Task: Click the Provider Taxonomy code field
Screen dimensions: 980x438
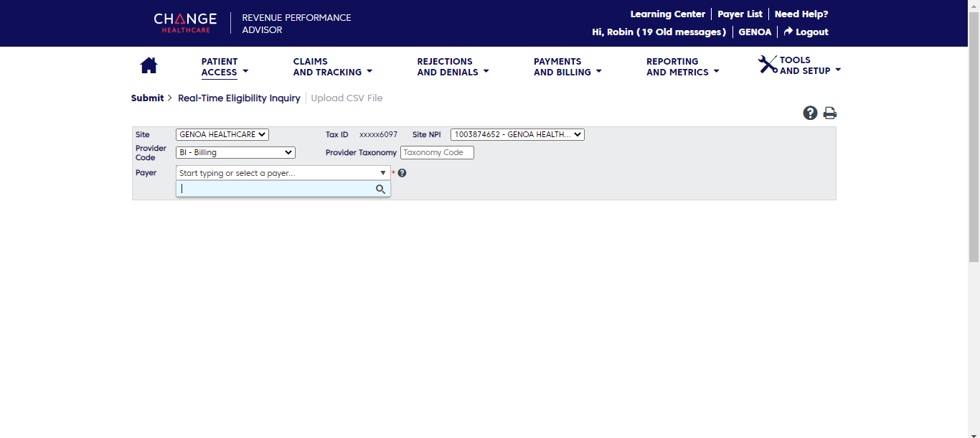Action: pos(437,152)
